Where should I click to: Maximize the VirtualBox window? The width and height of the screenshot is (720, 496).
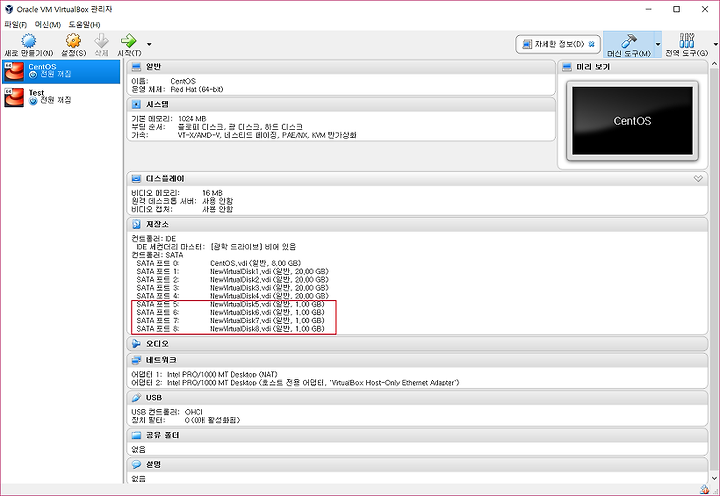coord(676,9)
